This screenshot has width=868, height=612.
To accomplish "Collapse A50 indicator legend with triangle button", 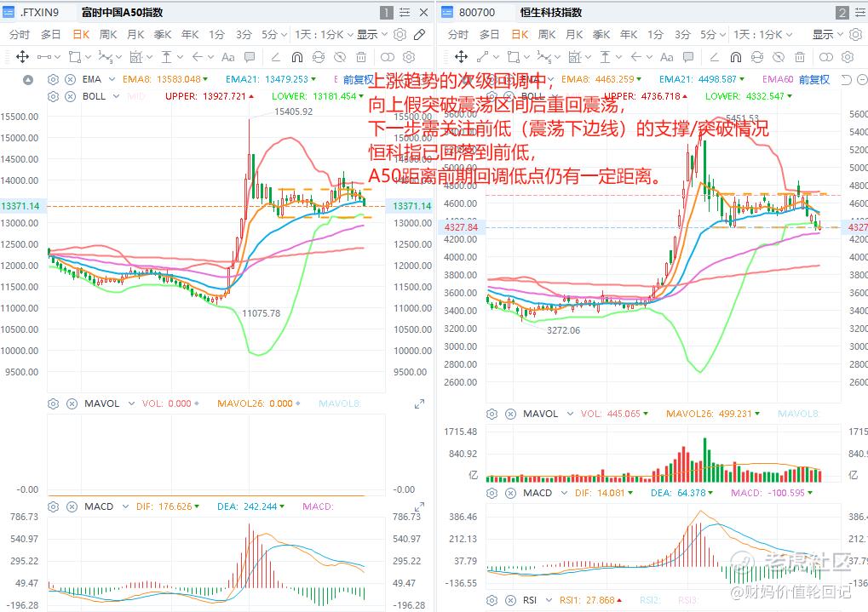I will 27,80.
